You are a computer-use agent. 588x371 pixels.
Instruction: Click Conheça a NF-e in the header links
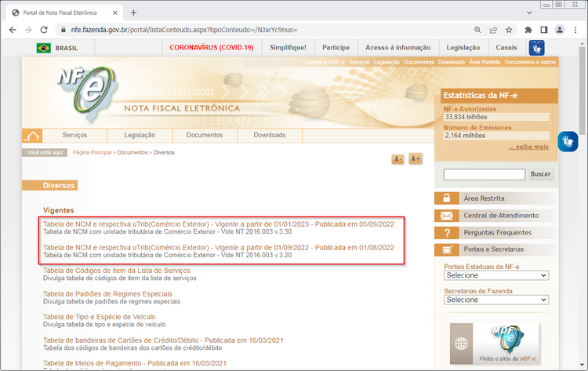click(325, 62)
